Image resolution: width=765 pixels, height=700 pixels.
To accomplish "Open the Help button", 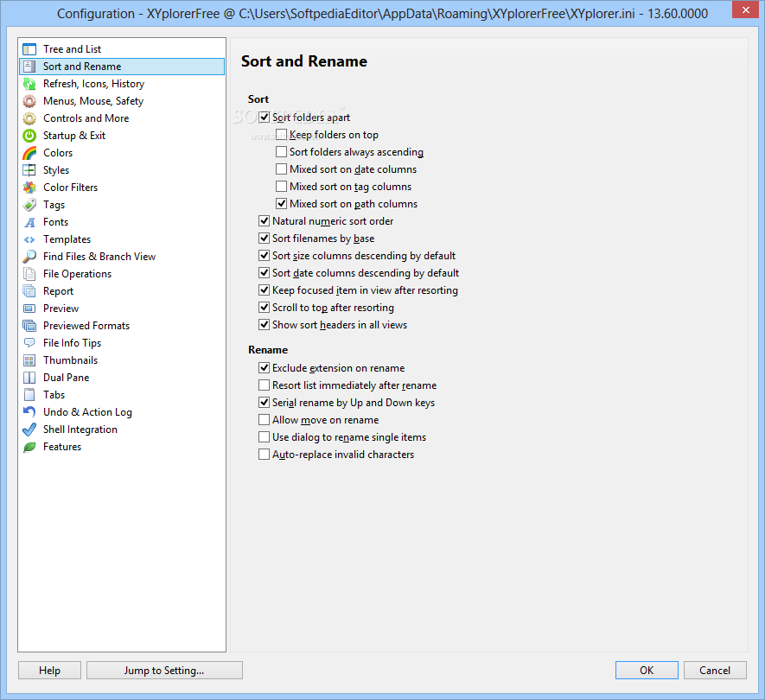I will [x=50, y=671].
